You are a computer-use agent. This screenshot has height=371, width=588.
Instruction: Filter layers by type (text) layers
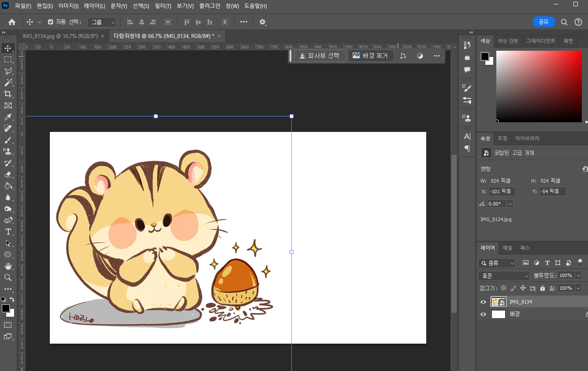(547, 262)
